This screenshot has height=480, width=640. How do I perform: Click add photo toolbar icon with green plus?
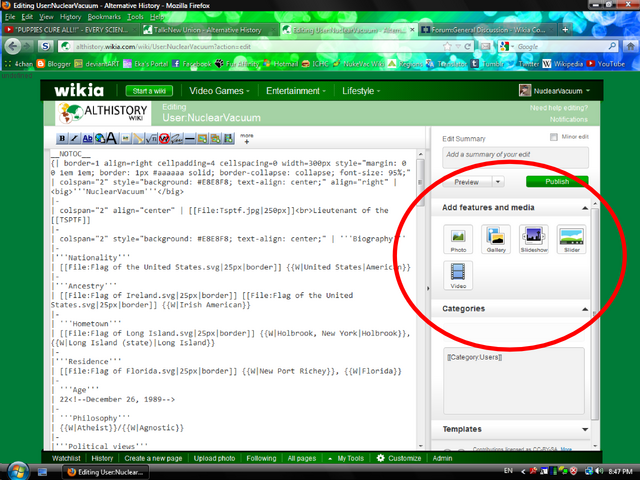pyautogui.click(x=202, y=138)
